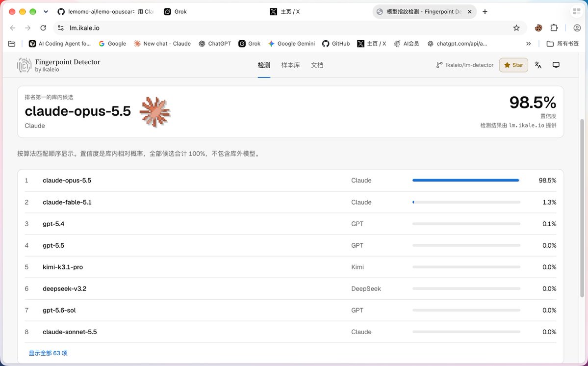
Task: Open the cookie extension icon
Action: point(538,28)
